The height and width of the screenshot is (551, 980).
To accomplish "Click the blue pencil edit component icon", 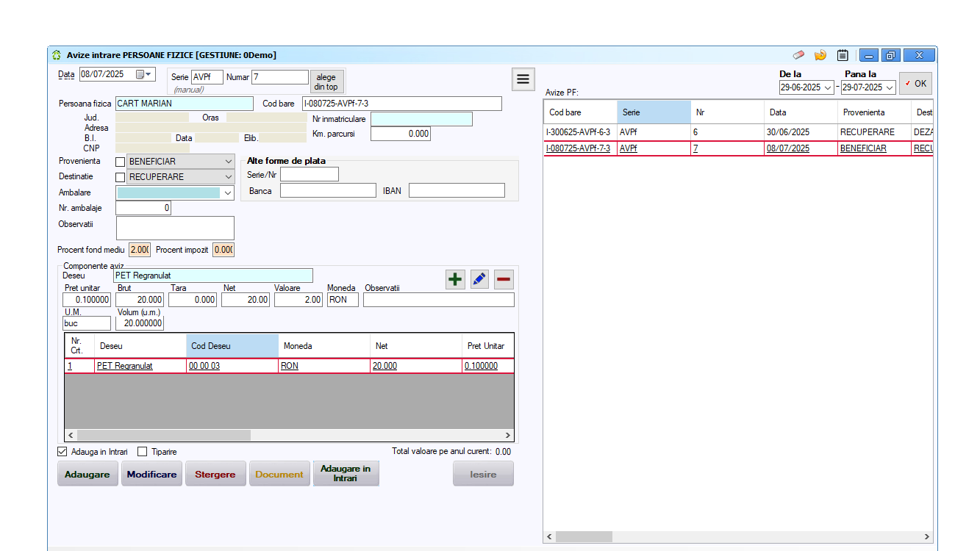I will [x=479, y=279].
